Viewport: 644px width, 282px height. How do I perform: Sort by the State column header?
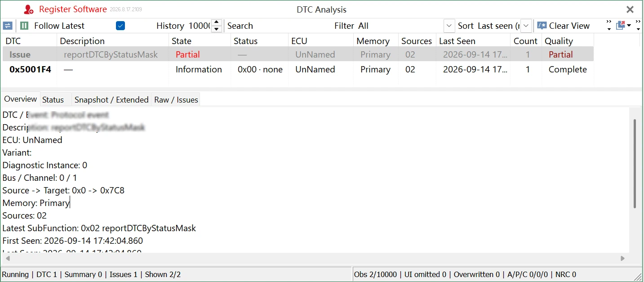200,41
